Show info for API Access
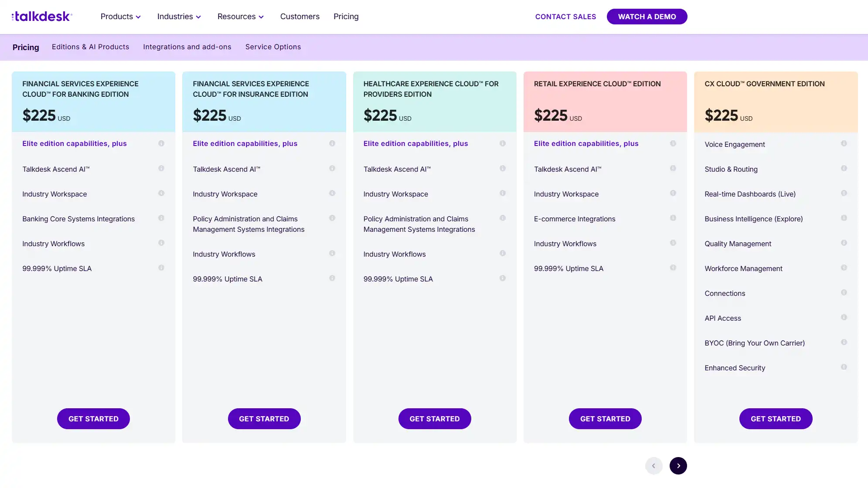Screen dimensions: 868x488 tap(844, 317)
